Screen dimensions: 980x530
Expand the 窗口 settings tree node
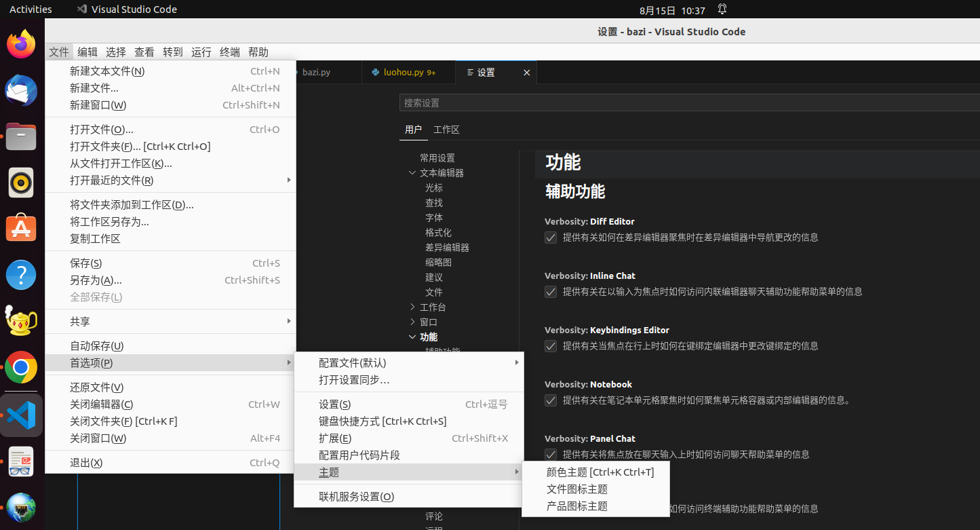point(412,322)
